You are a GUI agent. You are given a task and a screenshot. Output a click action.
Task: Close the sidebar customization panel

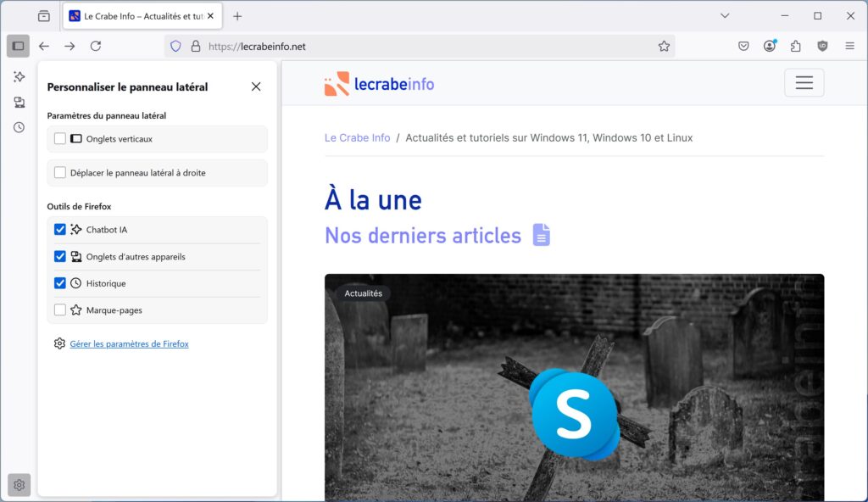[x=256, y=86]
